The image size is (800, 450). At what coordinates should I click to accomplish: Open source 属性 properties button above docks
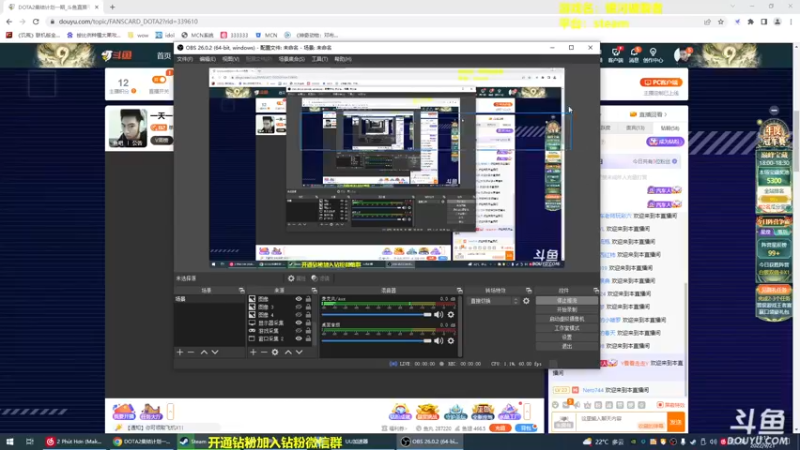(x=297, y=279)
